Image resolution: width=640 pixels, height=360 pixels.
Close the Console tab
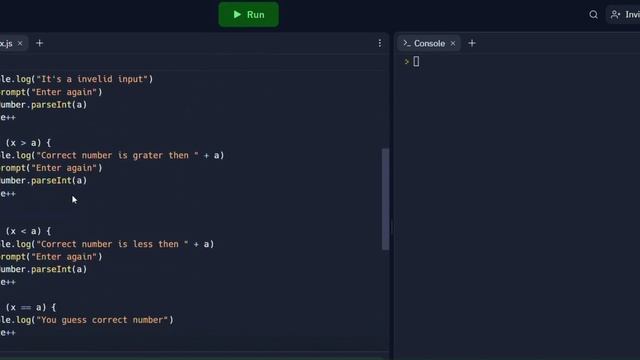tap(453, 43)
